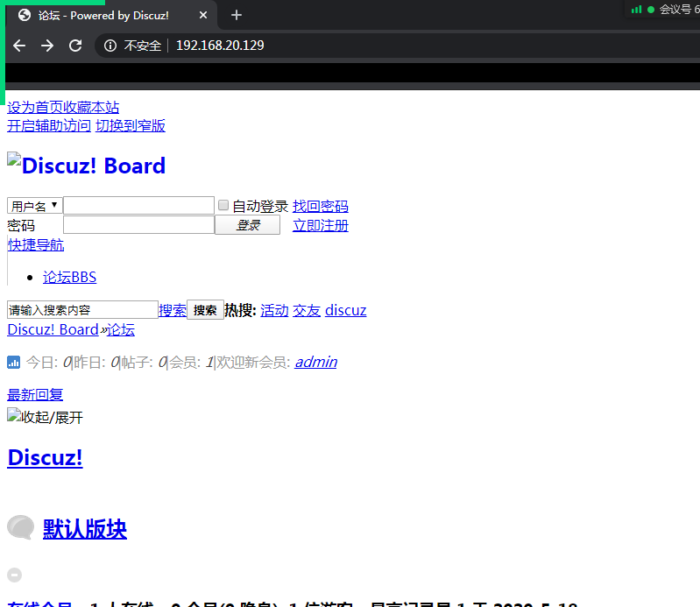Open the '找回密码' link

tap(321, 206)
